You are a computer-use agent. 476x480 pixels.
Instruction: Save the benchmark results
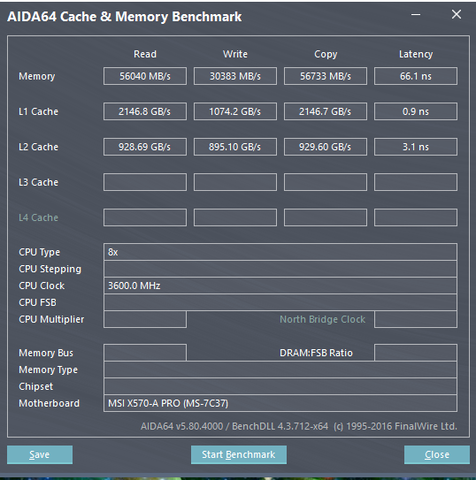(x=40, y=455)
